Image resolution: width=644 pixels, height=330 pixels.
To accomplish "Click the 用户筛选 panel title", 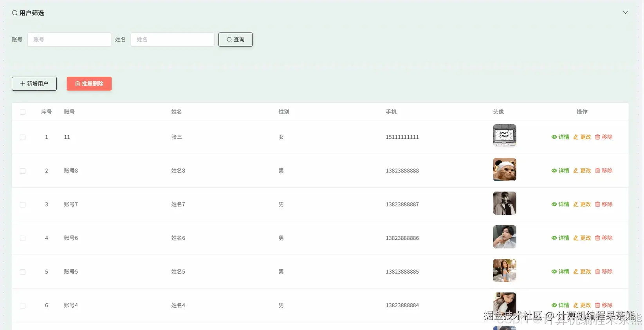I will point(32,13).
